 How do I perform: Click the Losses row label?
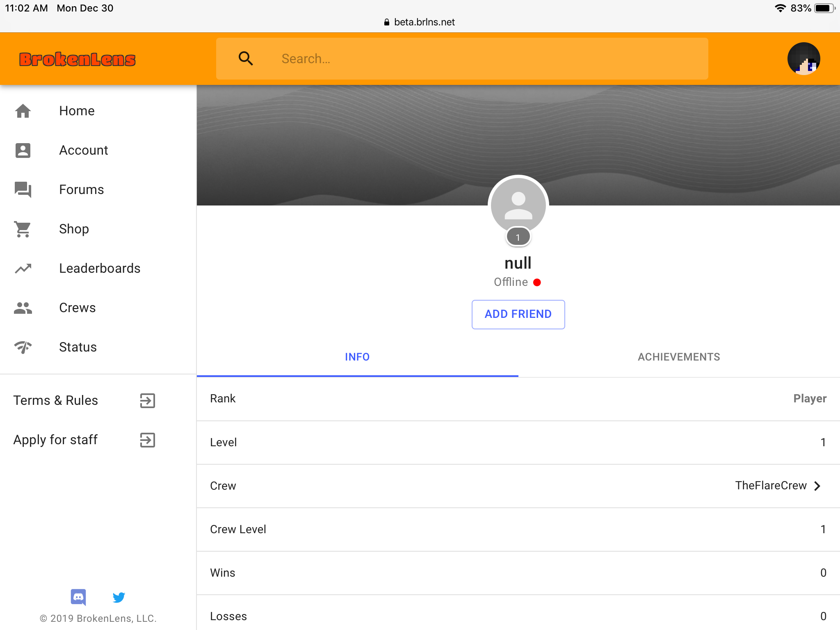(x=228, y=616)
